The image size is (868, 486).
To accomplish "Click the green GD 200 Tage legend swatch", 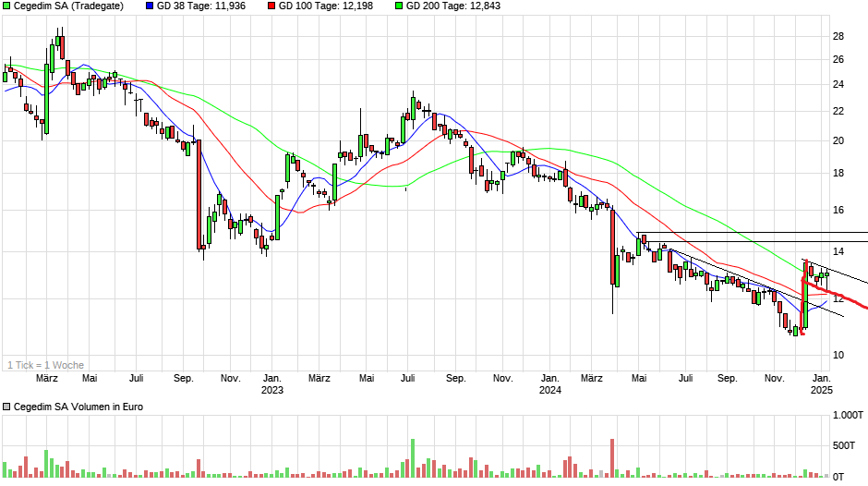I will click(x=399, y=6).
